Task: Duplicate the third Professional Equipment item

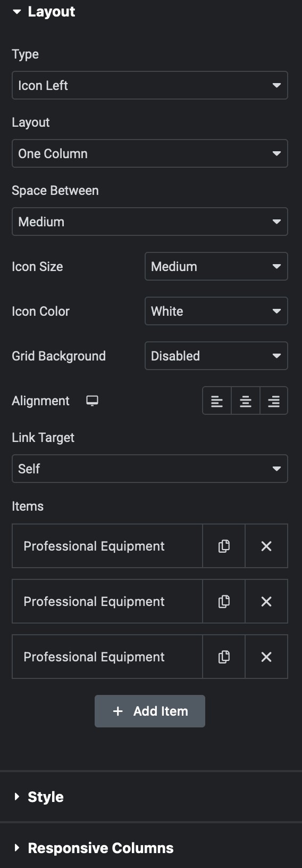Action: (x=224, y=657)
